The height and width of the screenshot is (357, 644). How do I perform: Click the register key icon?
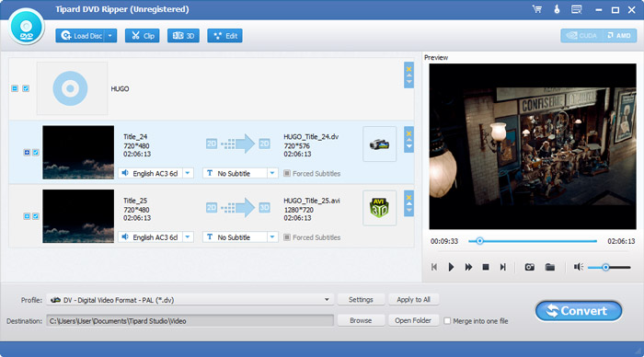pos(557,9)
